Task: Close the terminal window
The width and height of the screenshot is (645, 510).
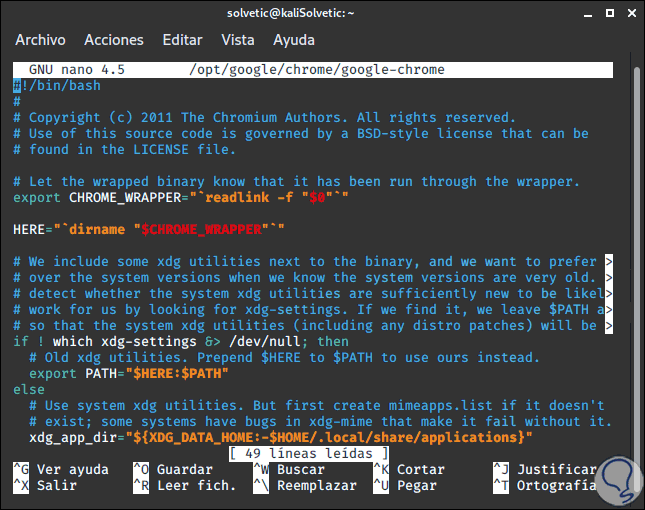Action: click(632, 13)
